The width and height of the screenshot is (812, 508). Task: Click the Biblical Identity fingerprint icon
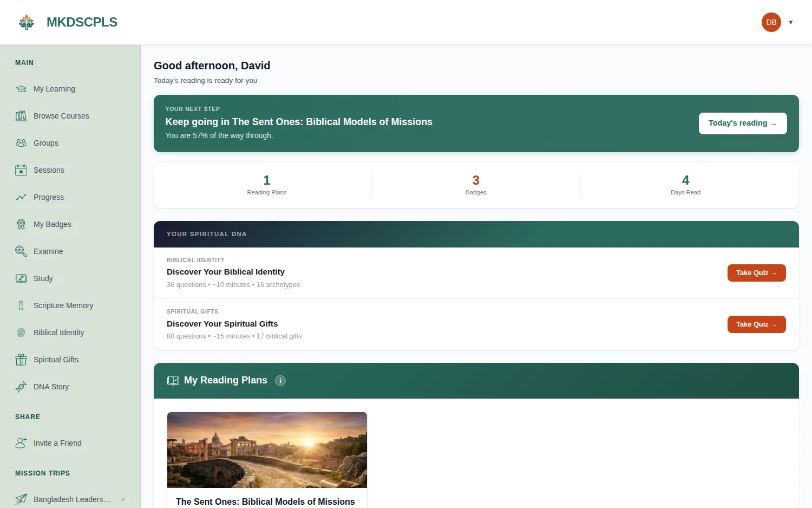click(21, 333)
